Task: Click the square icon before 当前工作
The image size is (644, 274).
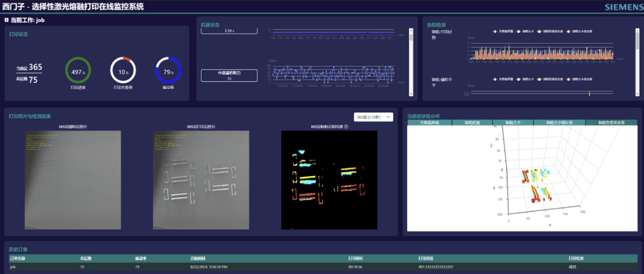Action: click(x=6, y=20)
